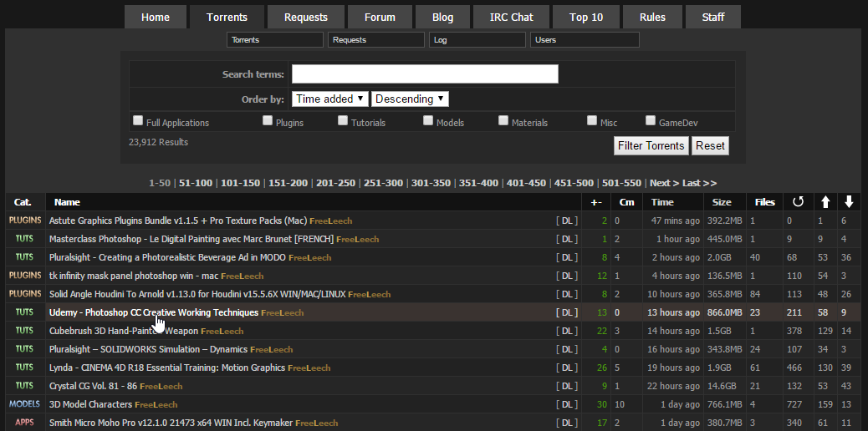Screen dimensions: 868x431
Task: Click the +- votes column header
Action: pyautogui.click(x=597, y=202)
